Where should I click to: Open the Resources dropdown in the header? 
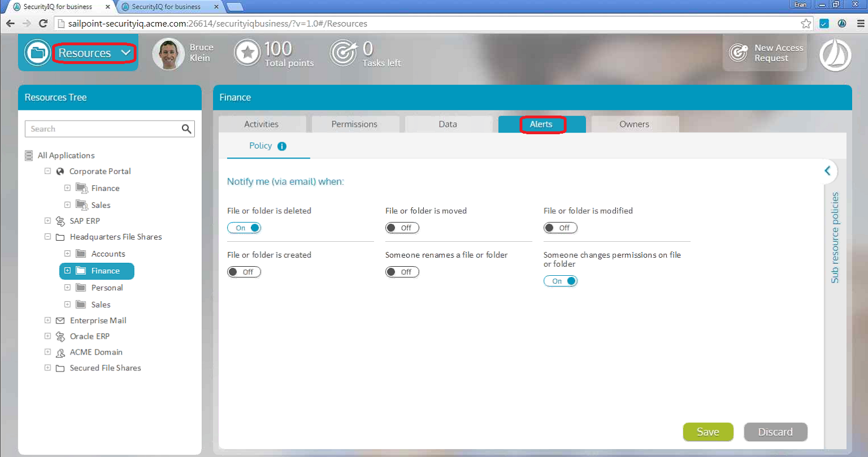coord(94,53)
